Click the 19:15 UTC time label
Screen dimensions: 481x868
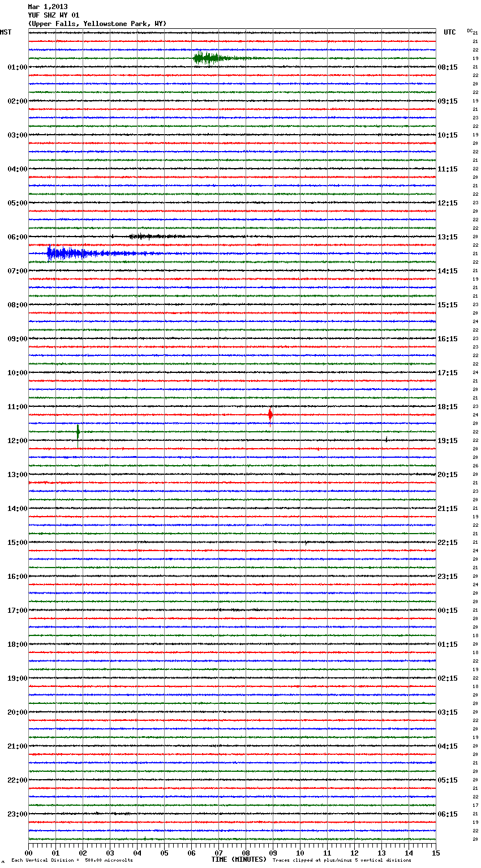point(448,441)
